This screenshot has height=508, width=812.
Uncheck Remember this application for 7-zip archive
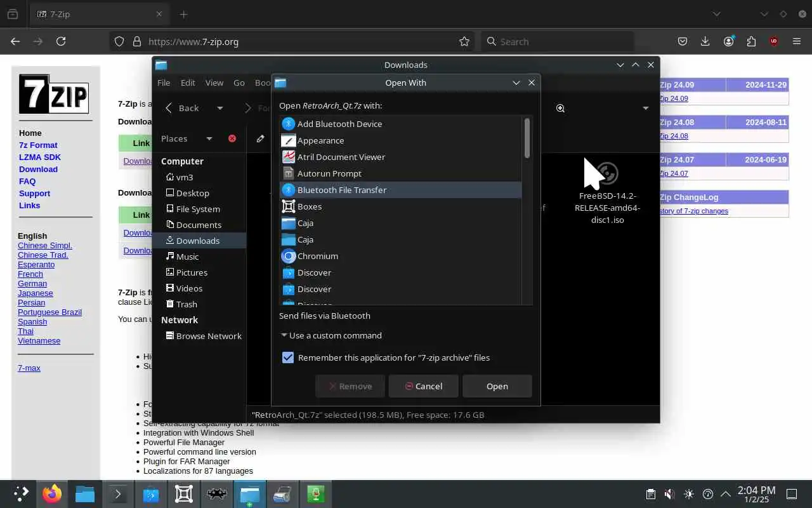(x=288, y=358)
